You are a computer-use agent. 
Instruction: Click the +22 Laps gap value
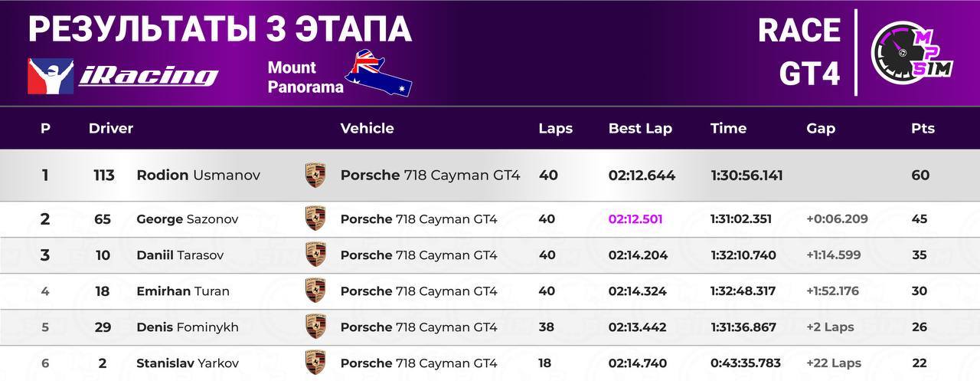(x=834, y=363)
